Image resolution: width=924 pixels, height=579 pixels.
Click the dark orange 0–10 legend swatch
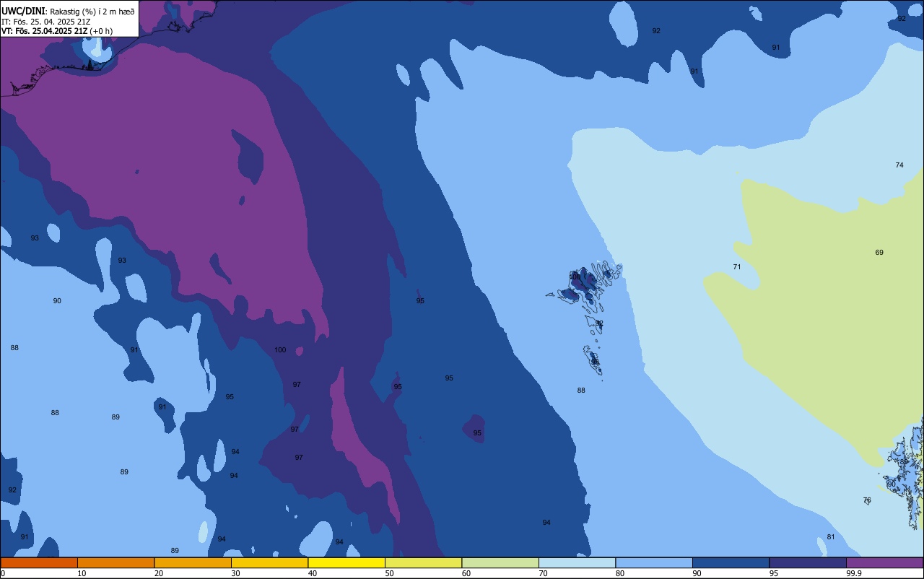click(39, 562)
